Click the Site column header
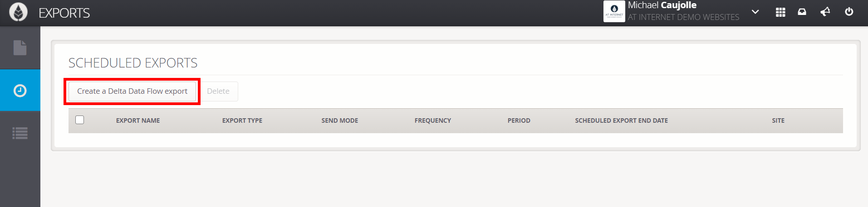This screenshot has height=207, width=868. (x=778, y=120)
